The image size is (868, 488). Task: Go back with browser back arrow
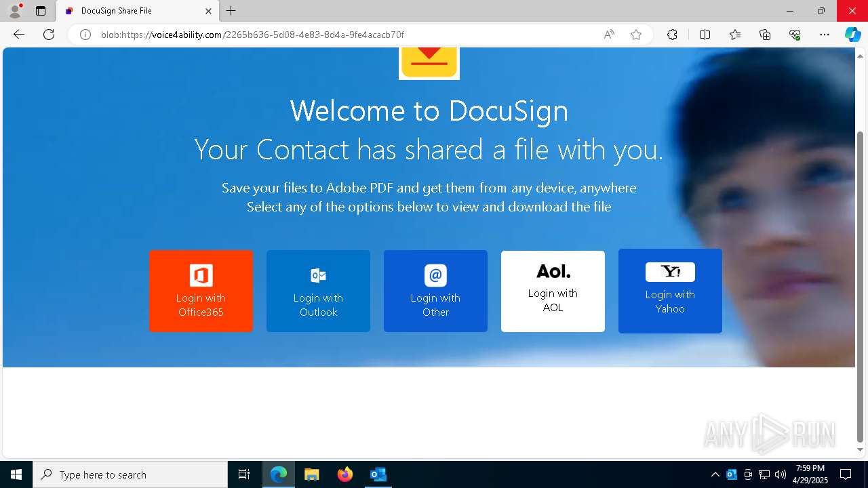pyautogui.click(x=19, y=35)
